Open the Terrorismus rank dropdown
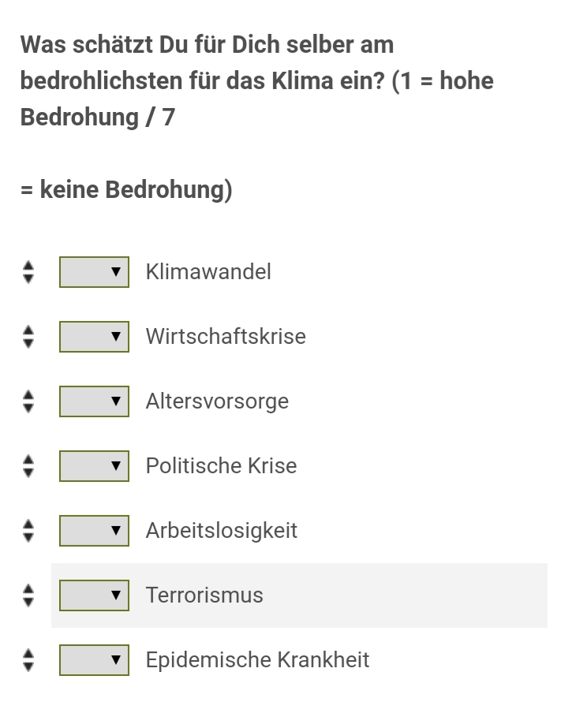 click(95, 595)
